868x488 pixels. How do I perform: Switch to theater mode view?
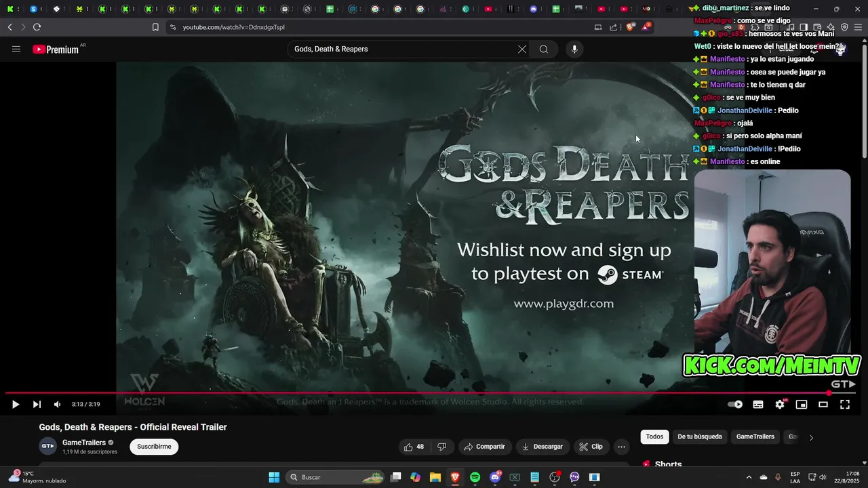click(x=823, y=405)
